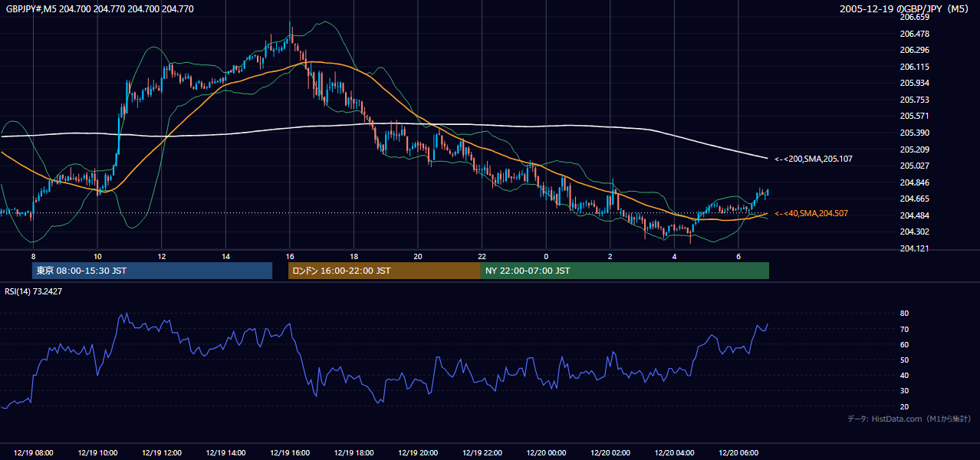Click the RSI 50 level label
980x460 pixels.
tap(904, 360)
